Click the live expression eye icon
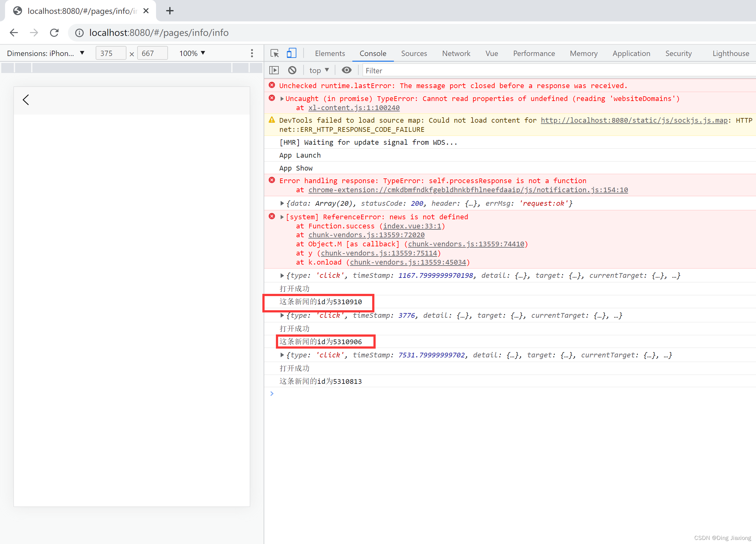 click(346, 70)
